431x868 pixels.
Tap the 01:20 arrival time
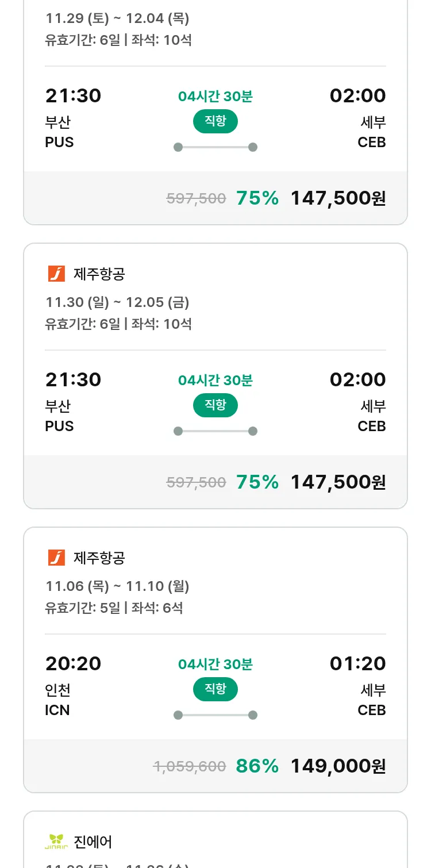pos(357,664)
